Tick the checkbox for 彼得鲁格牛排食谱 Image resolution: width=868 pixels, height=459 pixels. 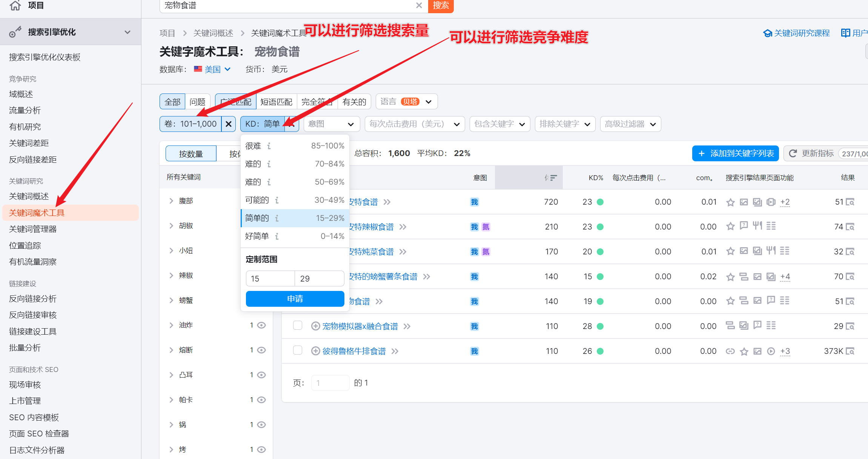click(x=298, y=350)
